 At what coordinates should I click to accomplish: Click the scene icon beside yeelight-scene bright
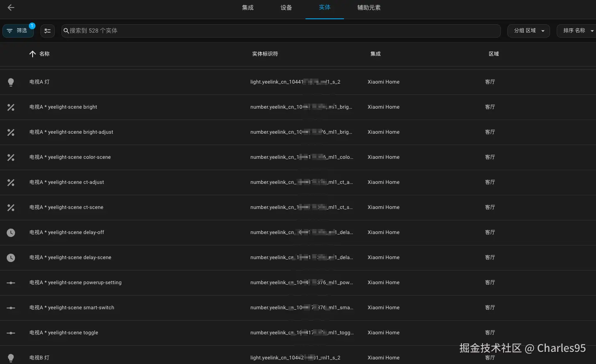pos(11,107)
